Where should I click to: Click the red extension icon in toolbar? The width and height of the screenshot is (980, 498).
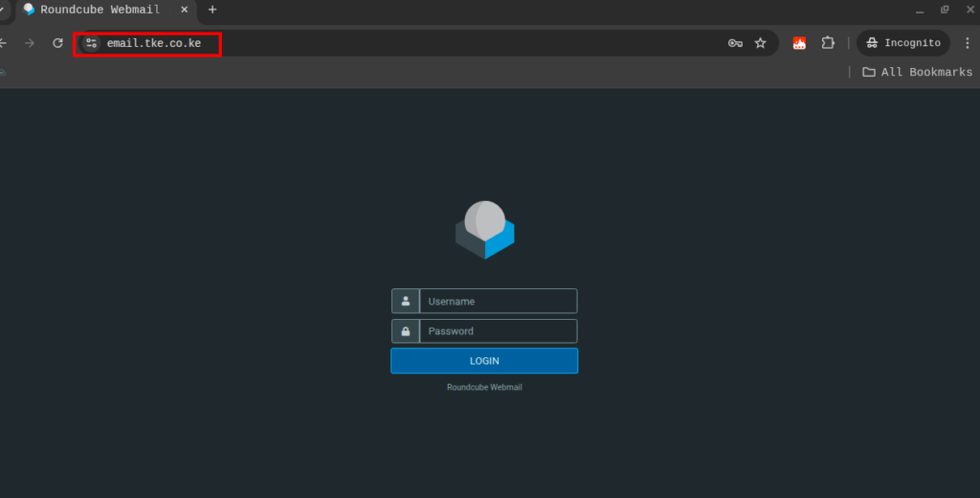[x=799, y=43]
